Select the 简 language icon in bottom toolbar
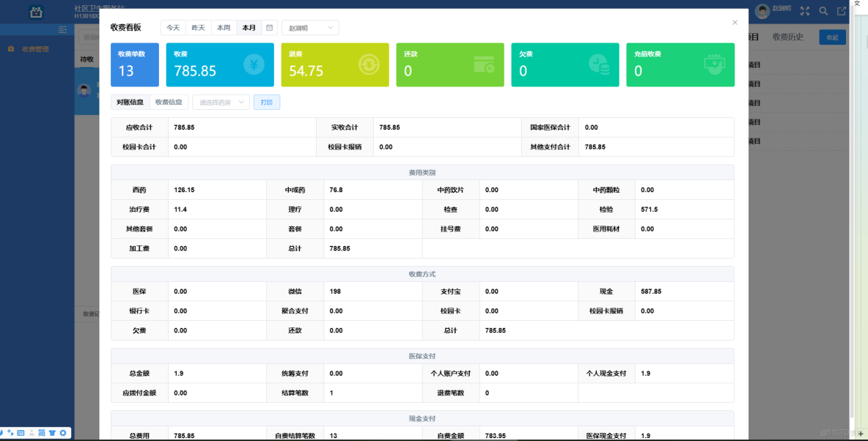Viewport: 868px width, 441px height. click(x=42, y=433)
